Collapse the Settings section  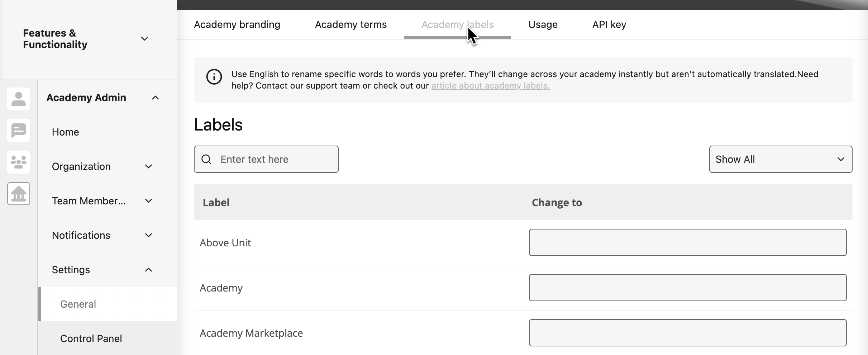tap(148, 269)
